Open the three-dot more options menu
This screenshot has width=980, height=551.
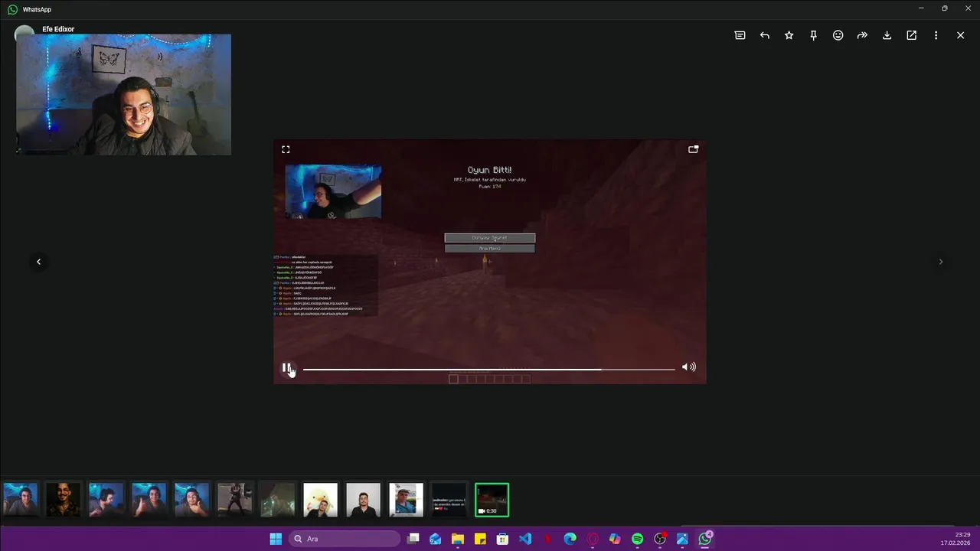[936, 35]
